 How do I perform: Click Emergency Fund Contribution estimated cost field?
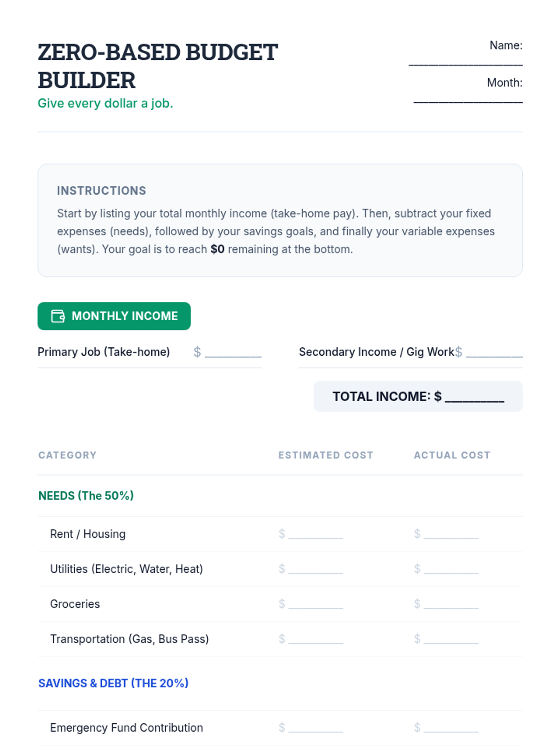[315, 728]
